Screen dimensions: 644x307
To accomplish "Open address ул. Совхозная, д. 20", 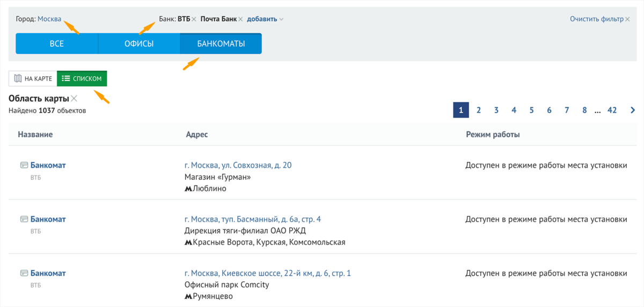I will (238, 165).
